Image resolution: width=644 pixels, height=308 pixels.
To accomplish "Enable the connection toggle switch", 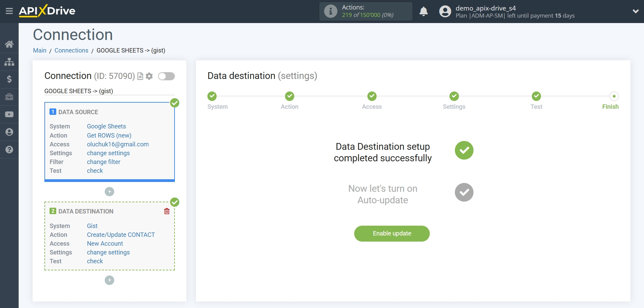I will pos(166,77).
